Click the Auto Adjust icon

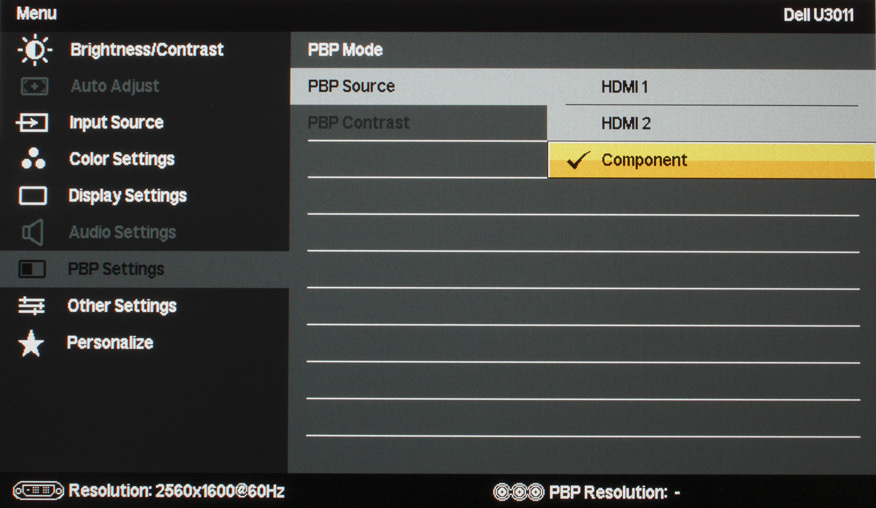click(35, 86)
